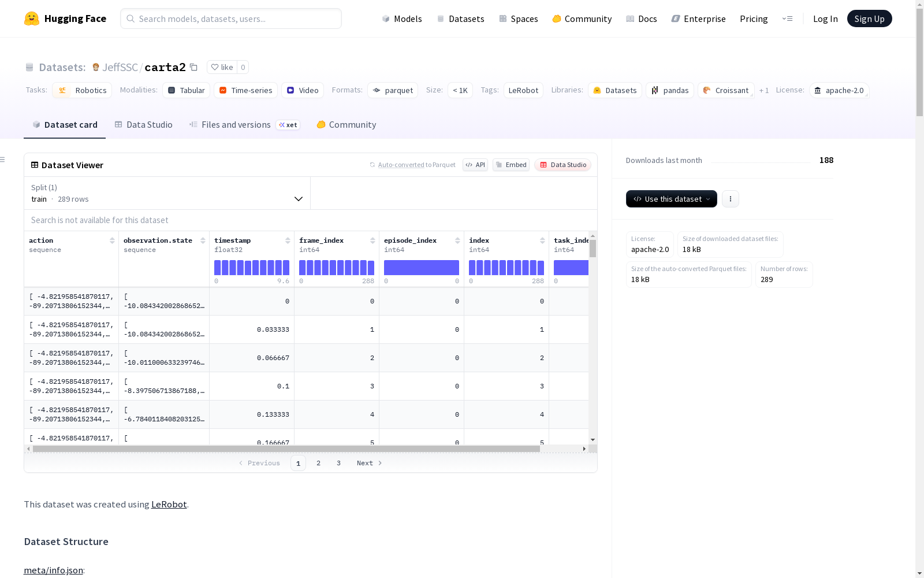Viewport: 924px width, 578px height.
Task: Click Log In
Action: 825,18
